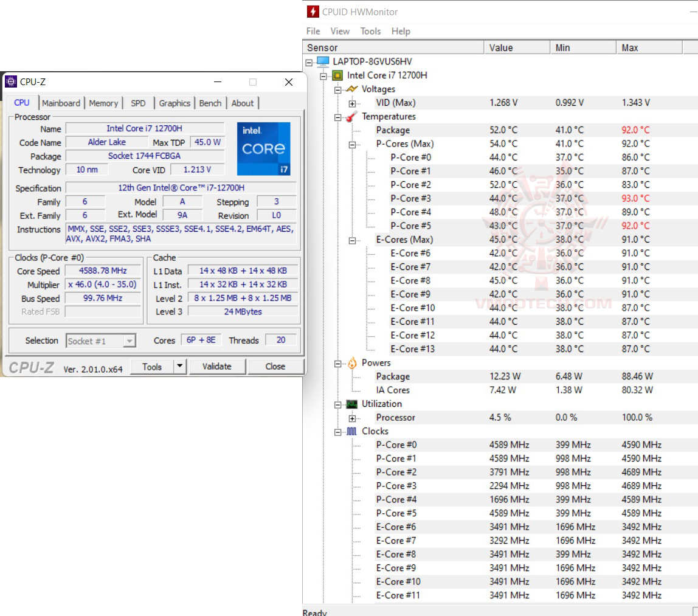
Task: Click the Utilization graph icon
Action: [x=352, y=404]
